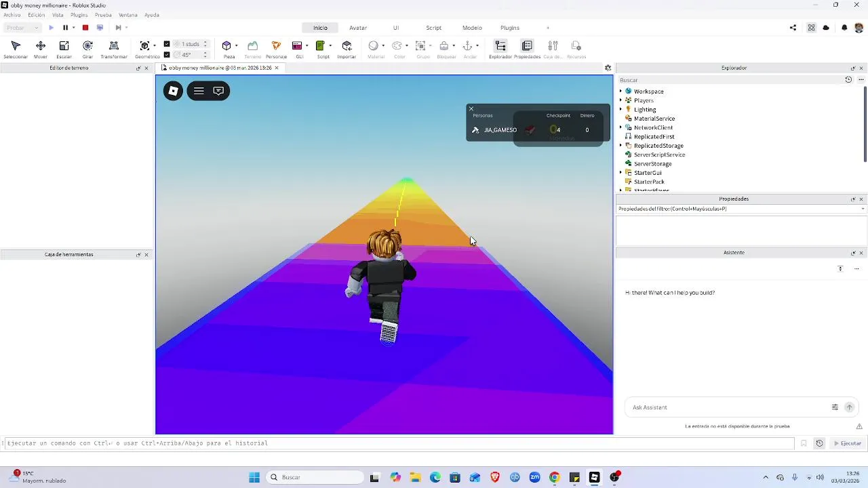This screenshot has width=868, height=488.
Task: Expand the StarterGui node
Action: click(620, 173)
